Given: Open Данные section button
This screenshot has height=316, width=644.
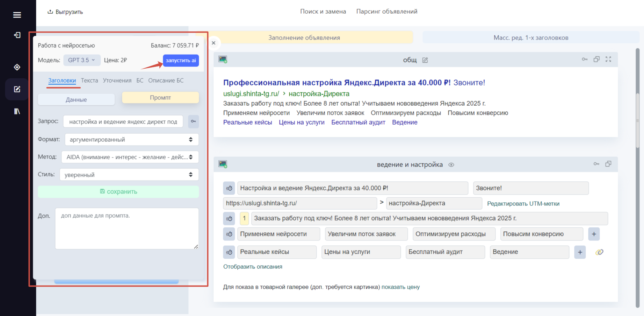Looking at the screenshot, I should pos(76,100).
